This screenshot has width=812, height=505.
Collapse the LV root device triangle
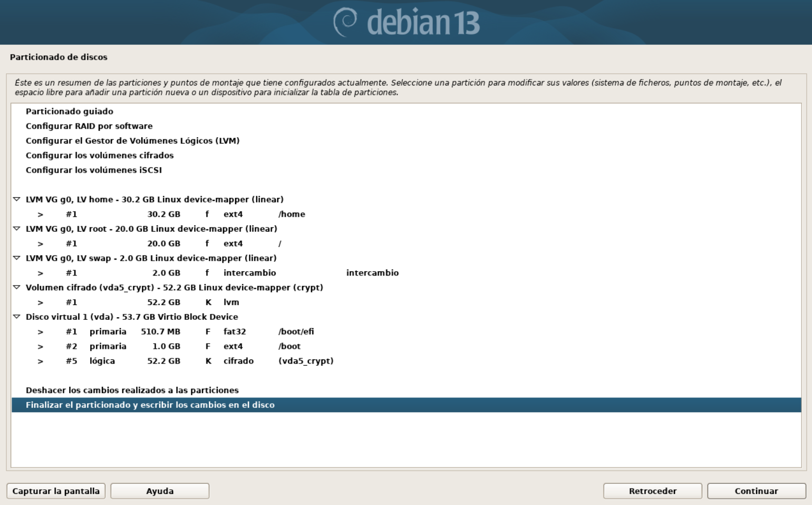[x=16, y=229]
